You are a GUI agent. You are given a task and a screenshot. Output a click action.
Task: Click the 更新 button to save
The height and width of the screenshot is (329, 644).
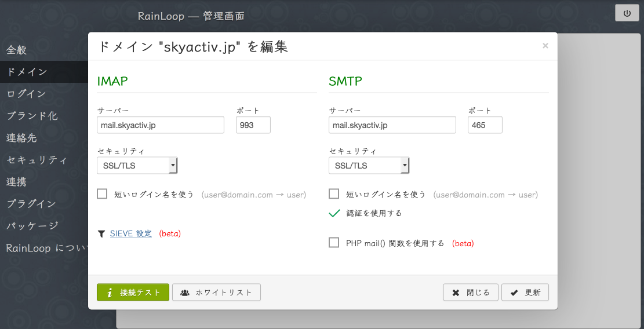click(x=525, y=293)
